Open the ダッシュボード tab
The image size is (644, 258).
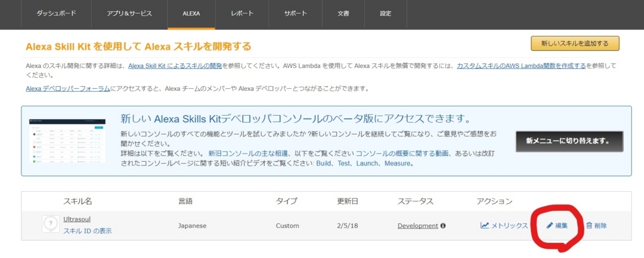56,14
